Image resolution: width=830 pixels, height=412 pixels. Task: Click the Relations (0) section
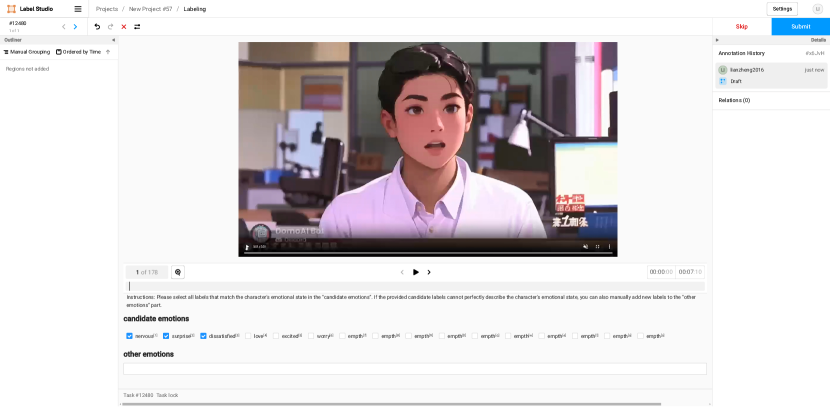point(734,100)
